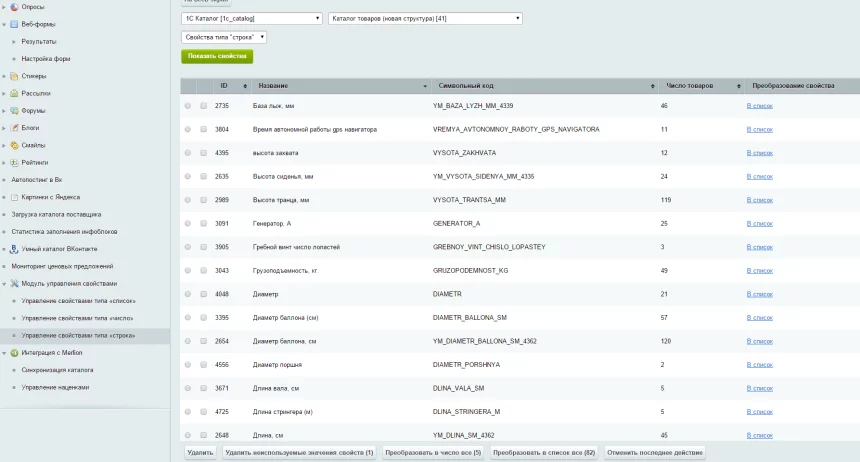
Task: Click the Отменить последнее действие button
Action: click(x=654, y=453)
